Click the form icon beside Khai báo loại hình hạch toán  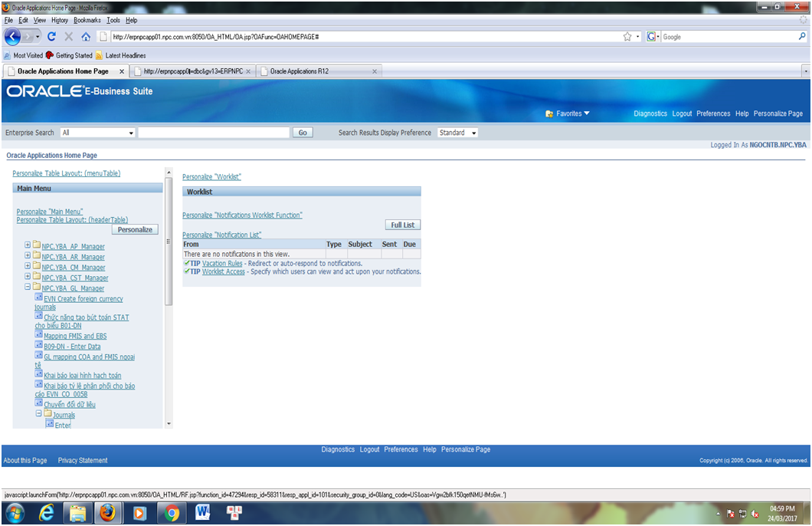click(x=39, y=374)
